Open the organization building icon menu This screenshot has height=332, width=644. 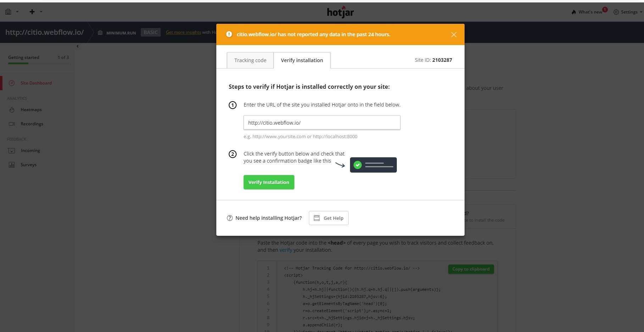click(x=8, y=12)
